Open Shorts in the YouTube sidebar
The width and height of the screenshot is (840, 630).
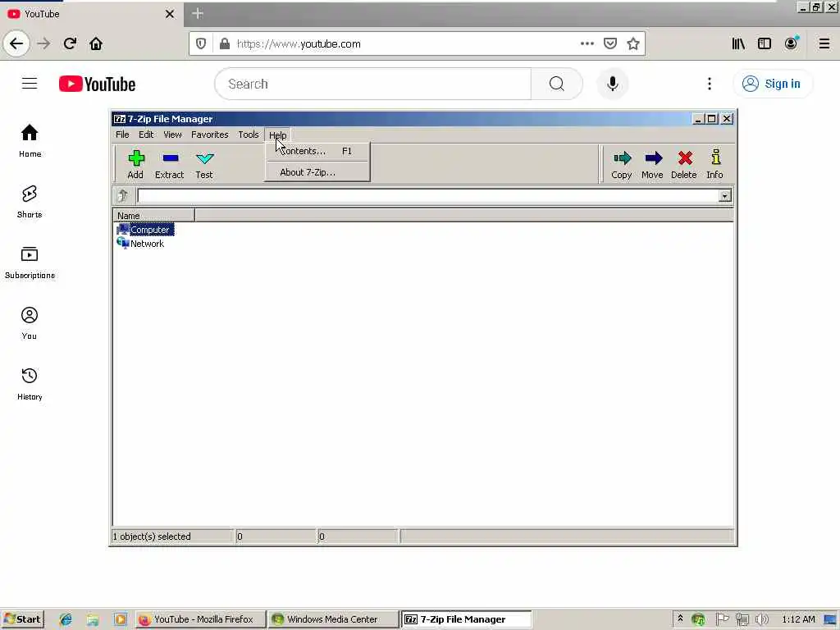point(30,202)
